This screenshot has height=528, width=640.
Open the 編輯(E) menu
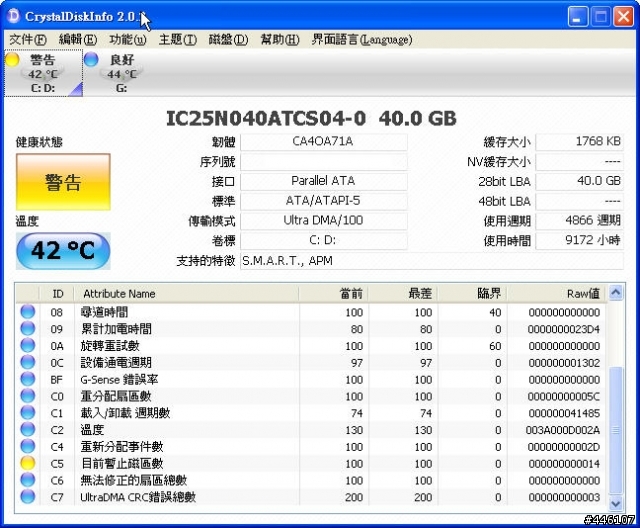(78, 40)
